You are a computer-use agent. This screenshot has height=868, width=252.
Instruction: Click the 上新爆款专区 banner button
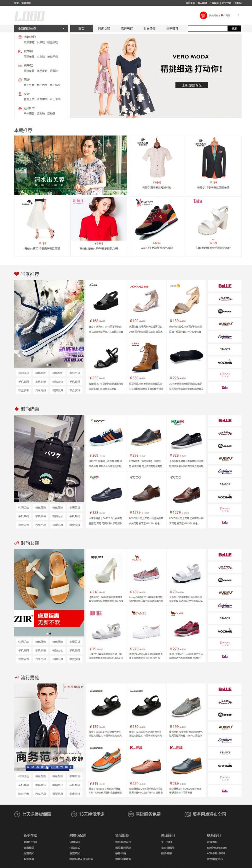coord(192,85)
